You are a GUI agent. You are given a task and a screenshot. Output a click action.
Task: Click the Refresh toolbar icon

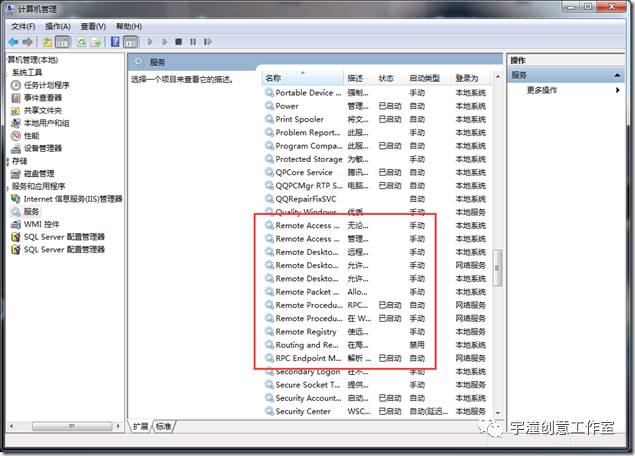[x=81, y=42]
